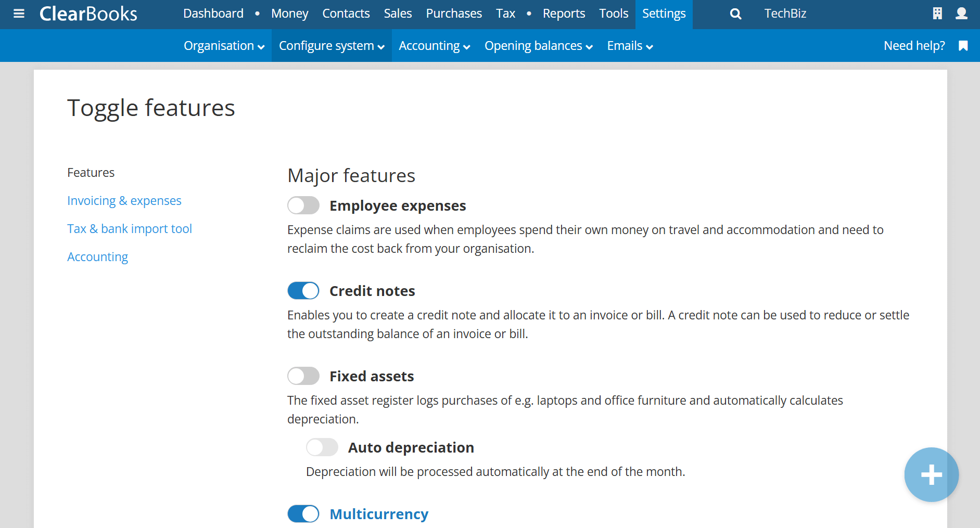
Task: Open the hamburger menu icon
Action: pyautogui.click(x=19, y=14)
